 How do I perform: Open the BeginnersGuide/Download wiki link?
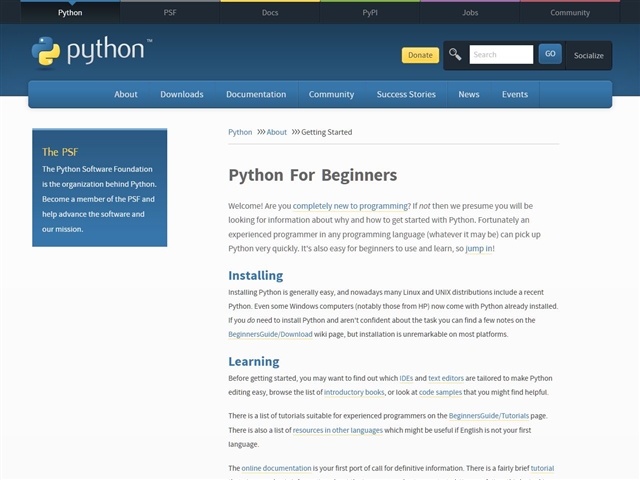tap(270, 334)
